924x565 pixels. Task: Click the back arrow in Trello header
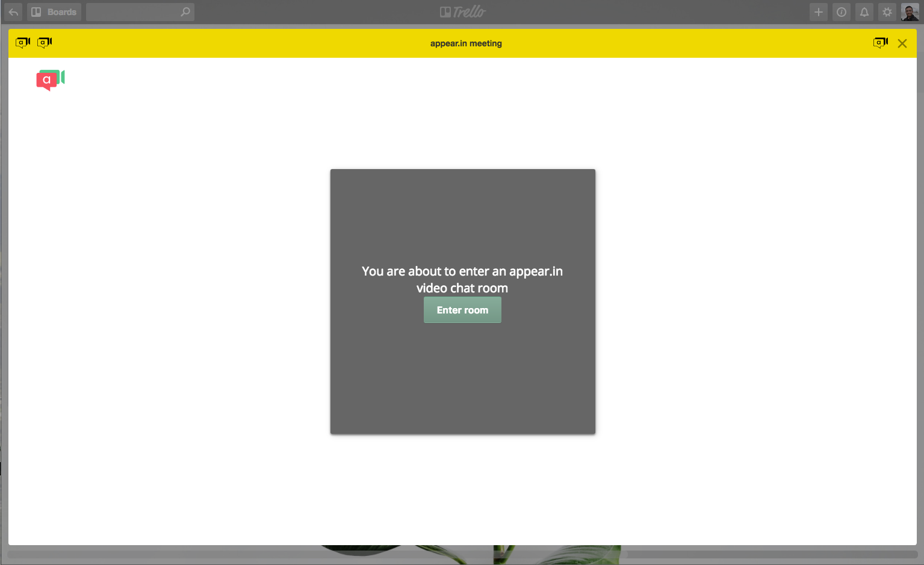(x=13, y=12)
